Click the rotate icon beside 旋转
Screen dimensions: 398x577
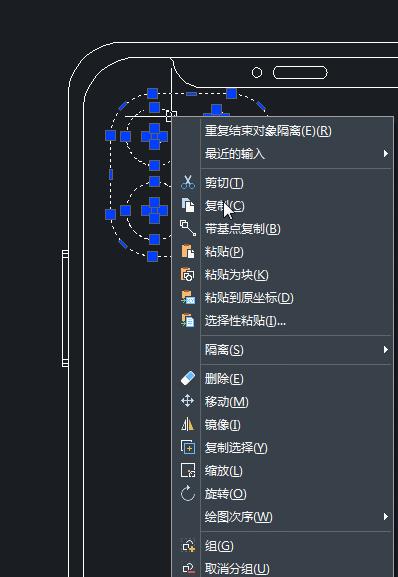click(x=188, y=493)
